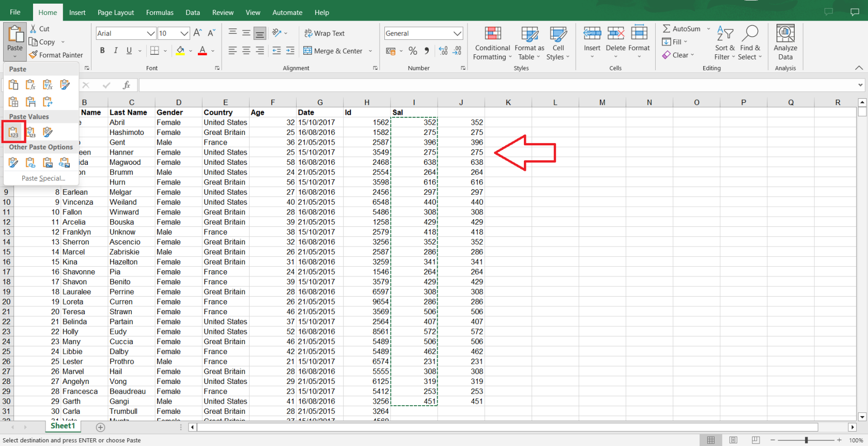
Task: Click Decrease Indent icon
Action: point(277,51)
